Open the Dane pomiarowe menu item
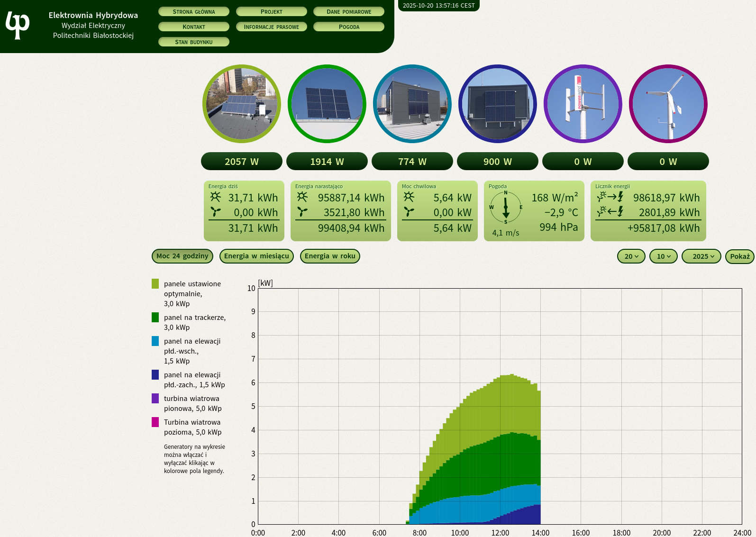 pos(349,11)
